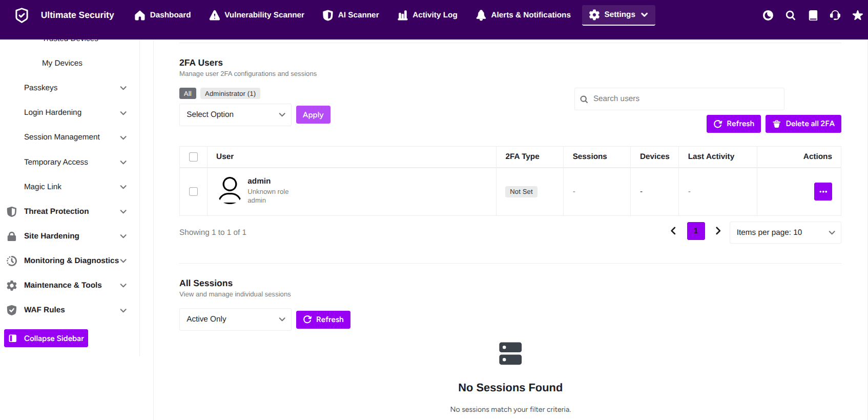Open the documentation book icon

pos(813,15)
